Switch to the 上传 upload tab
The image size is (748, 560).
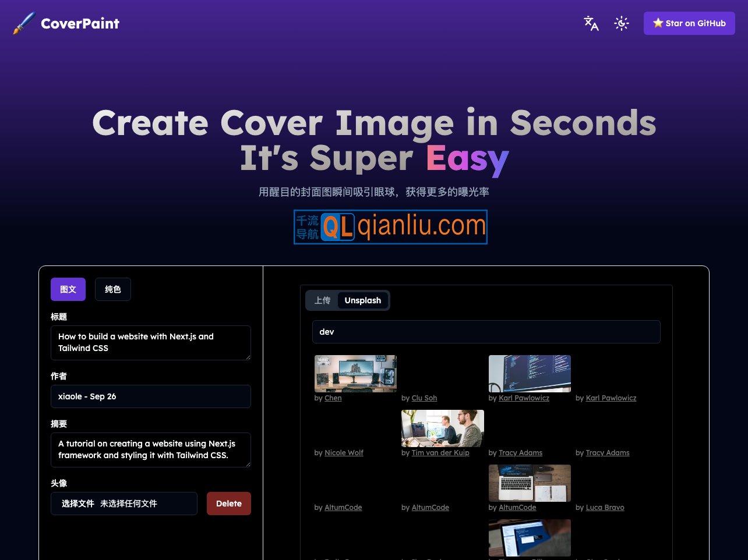coord(322,300)
